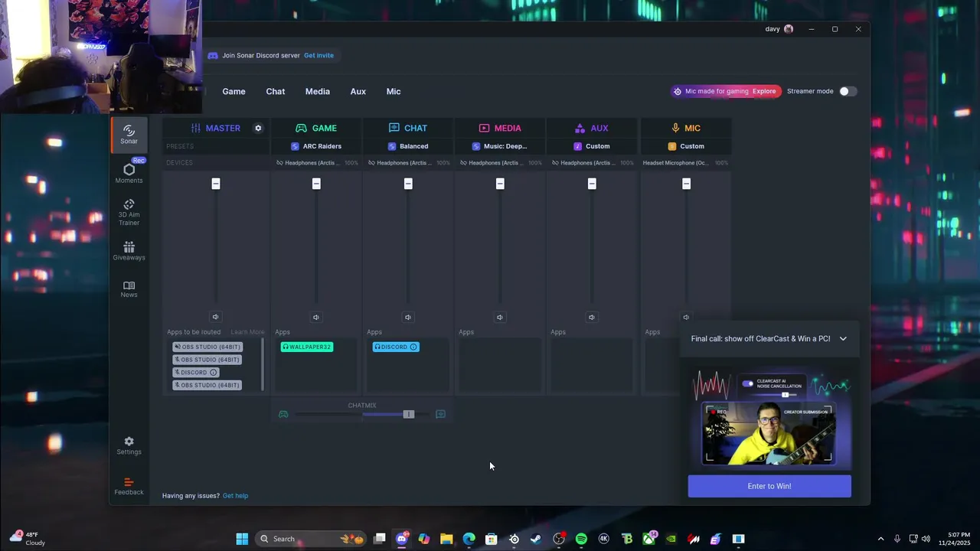Open the News section
The width and height of the screenshot is (980, 551).
click(x=129, y=289)
